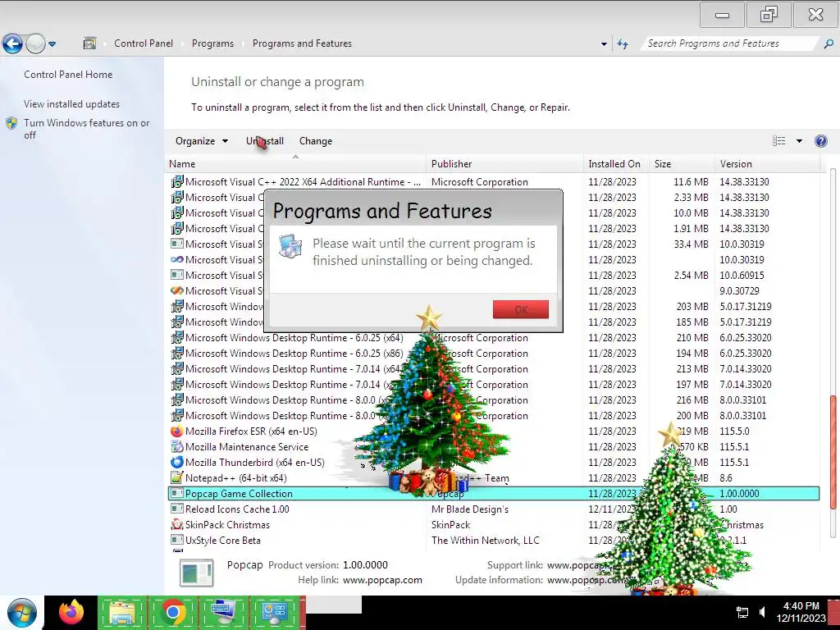Click the Forward navigation arrow

(x=35, y=43)
